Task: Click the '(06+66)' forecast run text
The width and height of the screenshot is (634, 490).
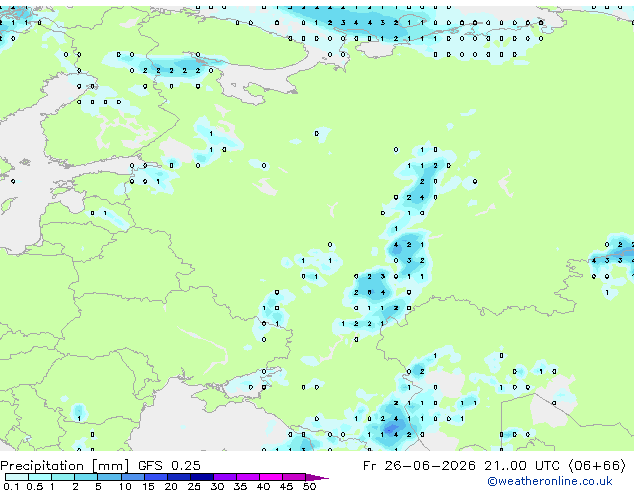Action: coord(597,466)
